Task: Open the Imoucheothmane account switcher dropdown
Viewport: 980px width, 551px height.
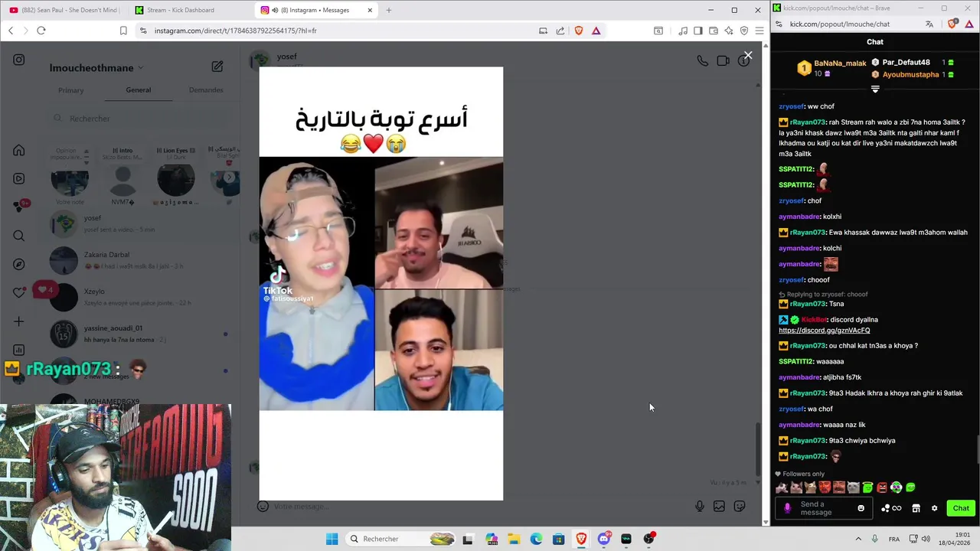Action: pyautogui.click(x=96, y=67)
